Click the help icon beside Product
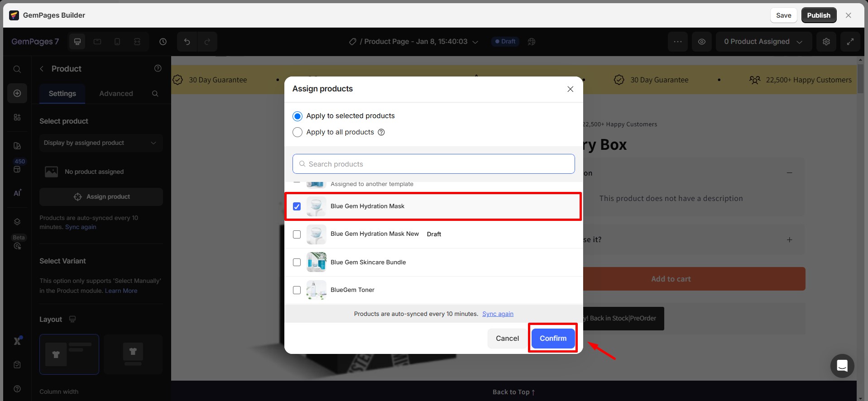The width and height of the screenshot is (868, 401). [x=158, y=68]
